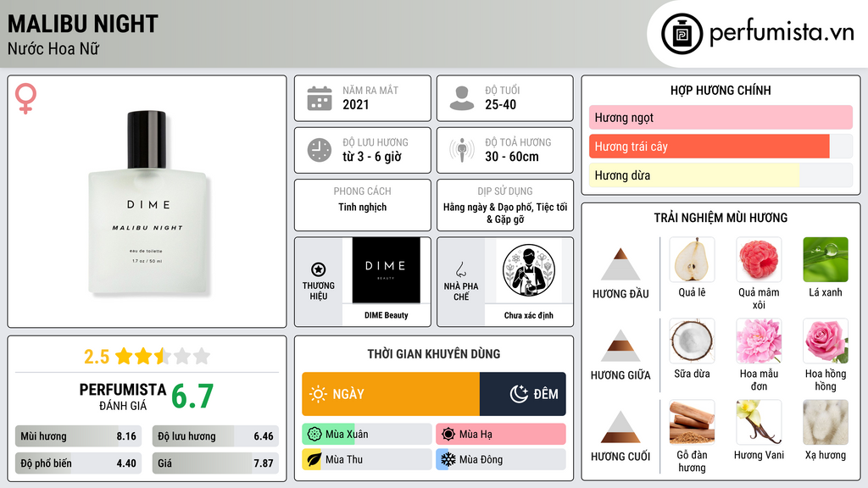
Task: Click the Xạ hương musk image
Action: (826, 422)
